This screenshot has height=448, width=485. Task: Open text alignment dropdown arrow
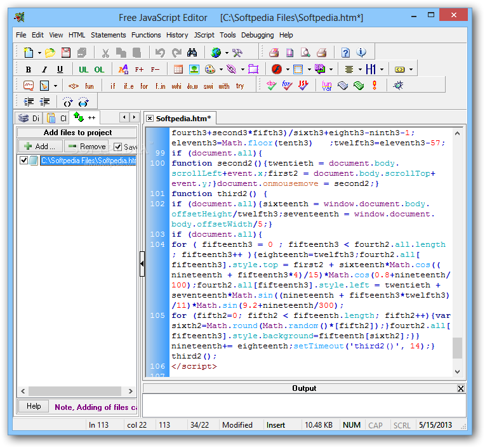(360, 70)
